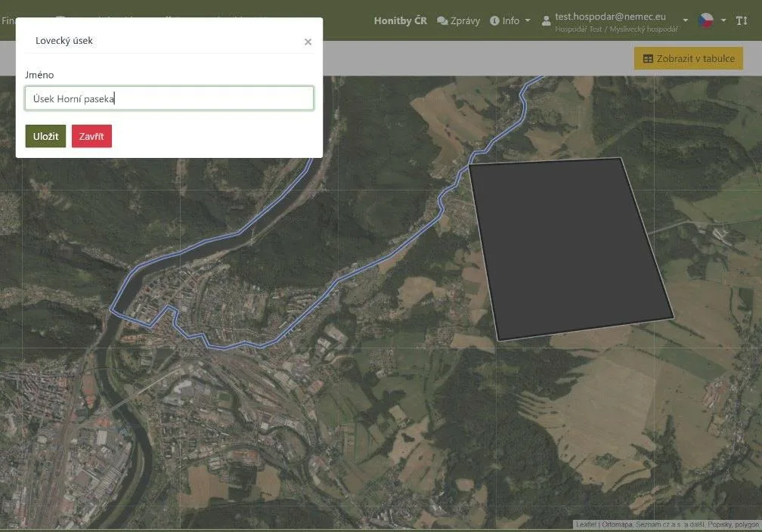Click the Lovecký úsek dialog title

click(x=64, y=41)
